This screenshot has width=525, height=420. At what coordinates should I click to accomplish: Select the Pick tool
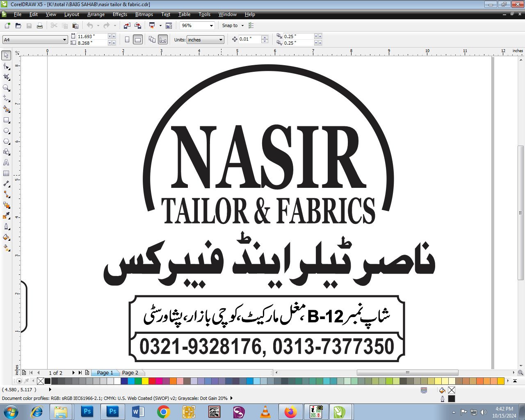(6, 55)
